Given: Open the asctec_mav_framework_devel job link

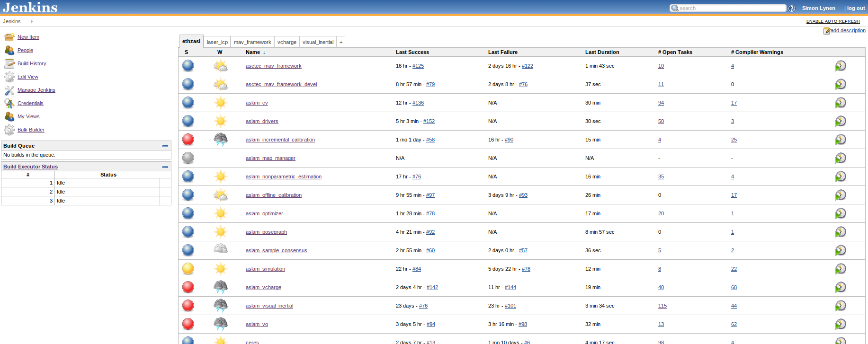Looking at the screenshot, I should coord(281,84).
